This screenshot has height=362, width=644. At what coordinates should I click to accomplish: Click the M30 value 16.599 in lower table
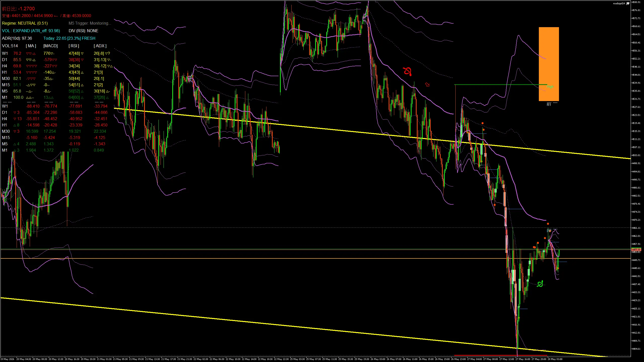pyautogui.click(x=32, y=131)
